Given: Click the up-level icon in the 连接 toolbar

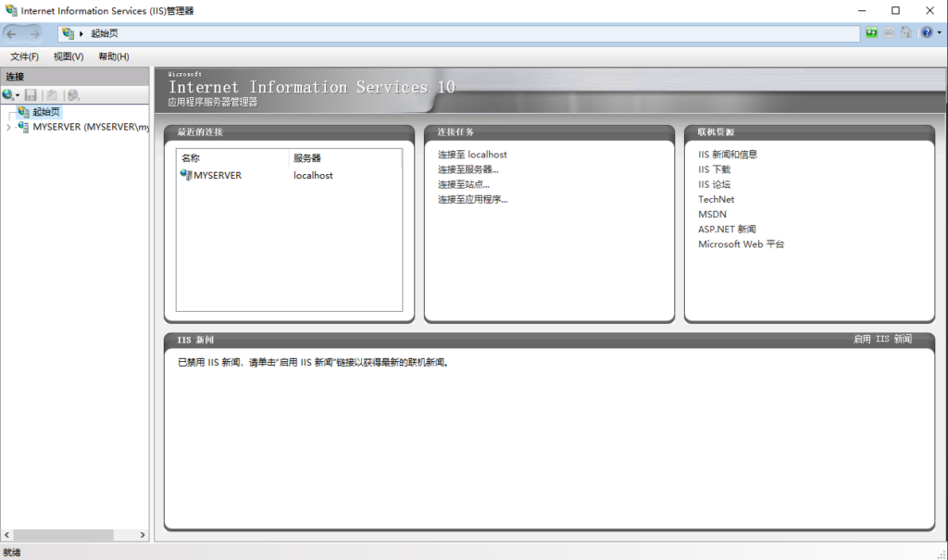Looking at the screenshot, I should click(52, 95).
